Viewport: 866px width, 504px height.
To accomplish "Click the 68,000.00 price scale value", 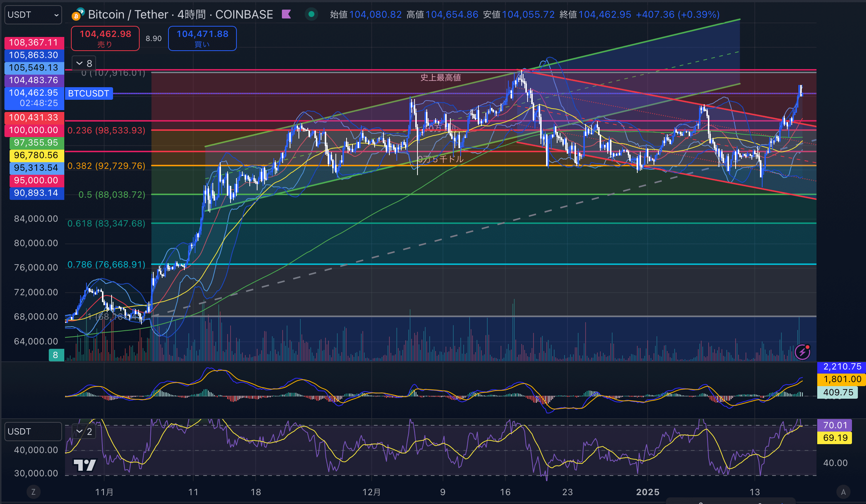I will click(36, 317).
